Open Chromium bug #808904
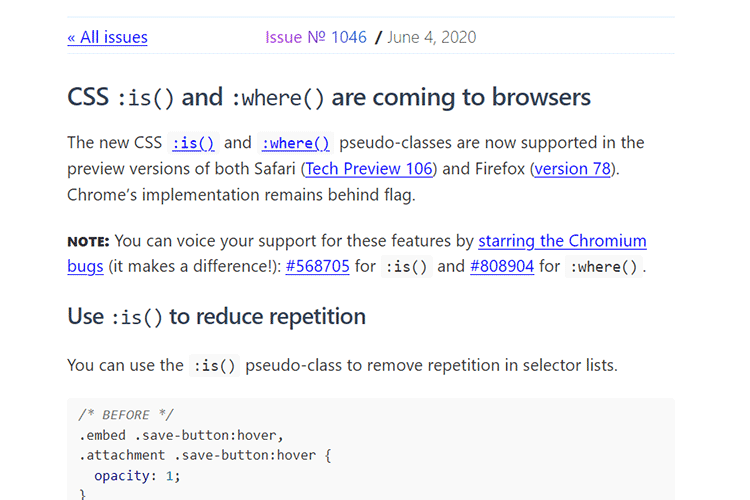The width and height of the screenshot is (750, 500). pos(504,266)
